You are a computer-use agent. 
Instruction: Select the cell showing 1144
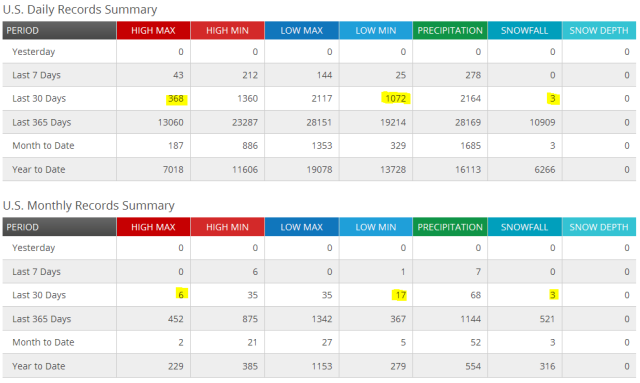pyautogui.click(x=450, y=319)
